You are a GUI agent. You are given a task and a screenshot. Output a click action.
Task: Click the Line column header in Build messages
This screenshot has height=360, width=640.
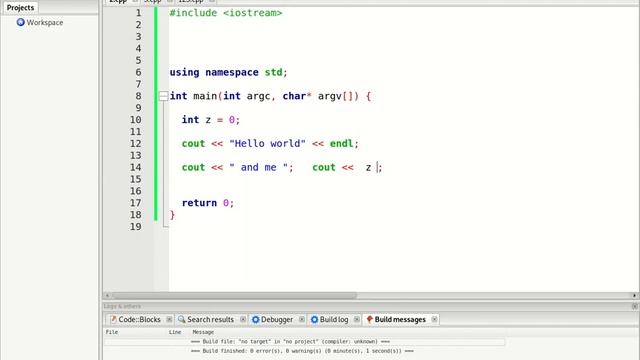(175, 332)
